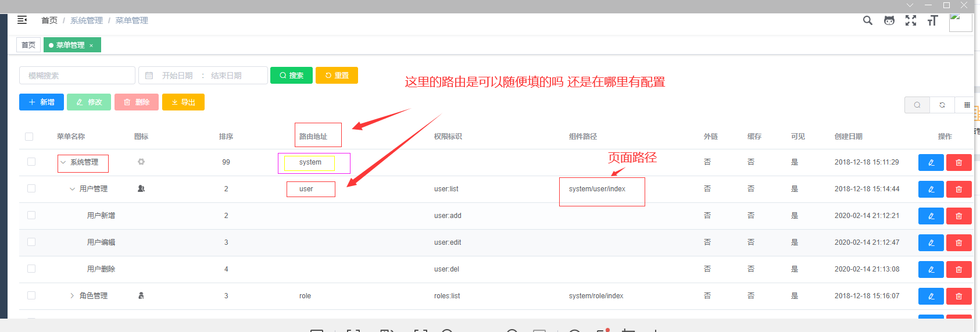Click the hamburger menu collapse icon
This screenshot has height=332, width=980.
pos(22,20)
